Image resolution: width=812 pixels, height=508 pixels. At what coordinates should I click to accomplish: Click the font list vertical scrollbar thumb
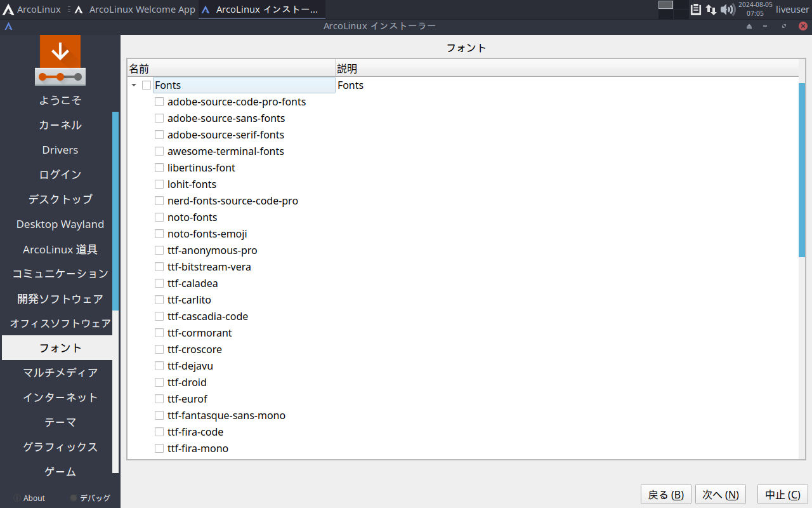pyautogui.click(x=802, y=170)
